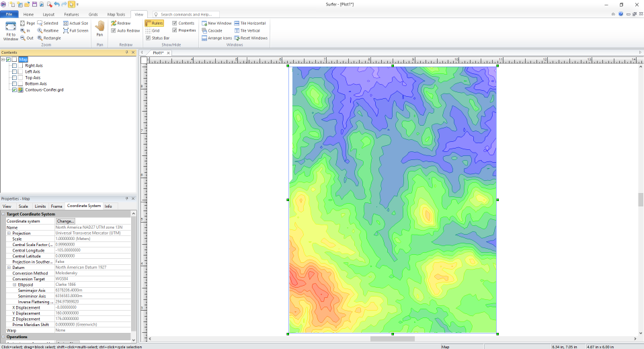Click the Search commands and Help field

186,14
